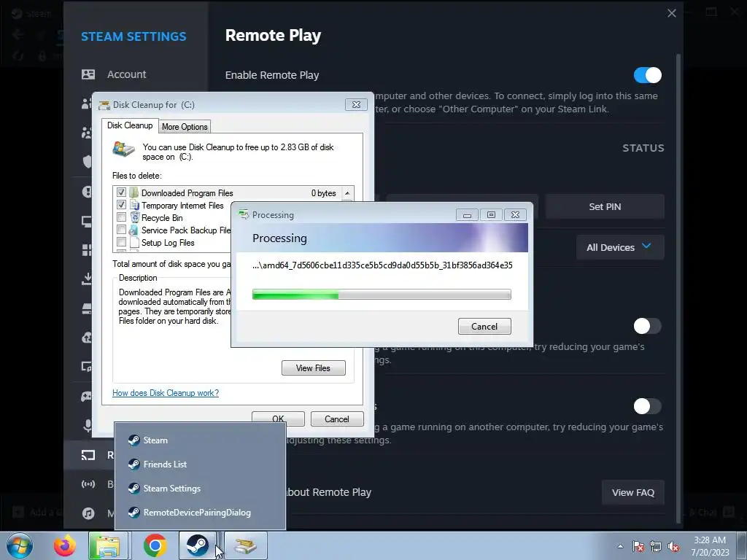
Task: Click OK in Disk Cleanup dialog
Action: click(278, 418)
